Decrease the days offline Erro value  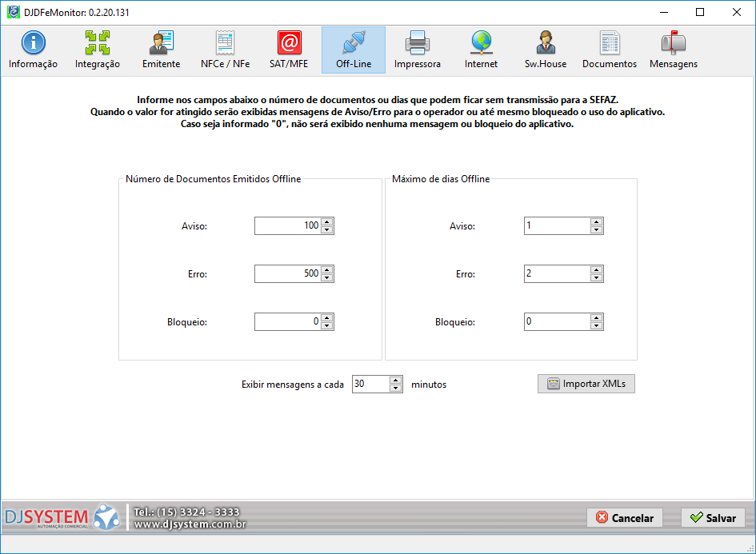[x=596, y=278]
